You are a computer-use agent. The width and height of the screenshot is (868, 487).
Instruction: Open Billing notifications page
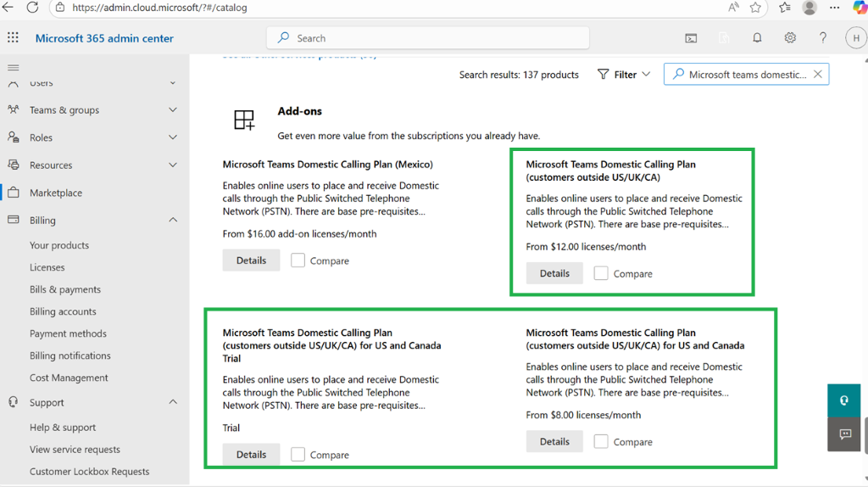[x=70, y=355]
